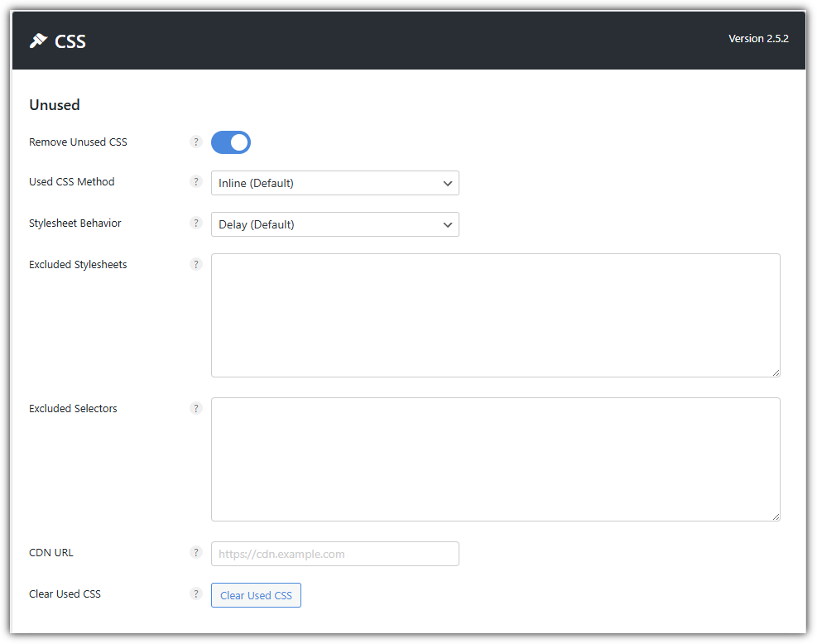View help for Stylesheet Behavior setting

click(x=196, y=223)
